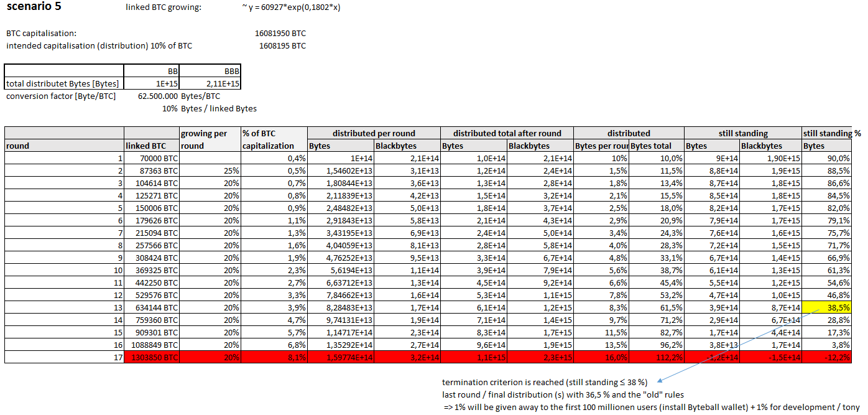868x415 pixels.
Task: Select the 61,5% Bytes total cell
Action: coord(657,307)
